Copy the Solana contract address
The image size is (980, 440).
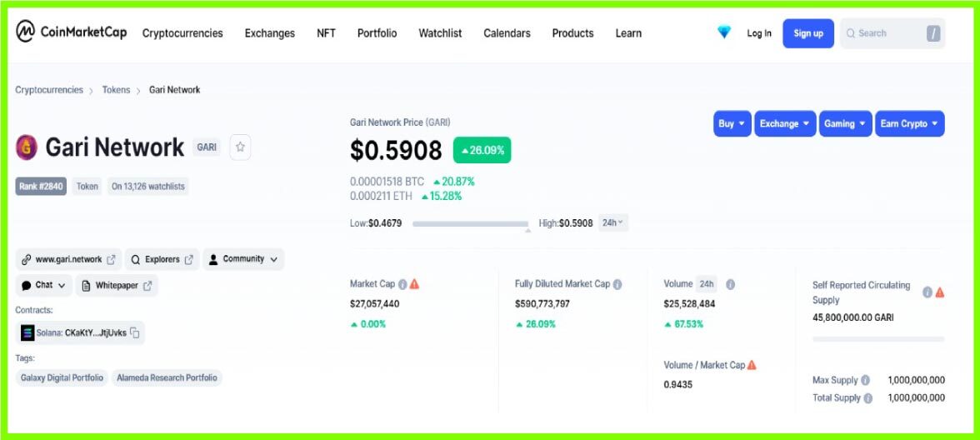133,332
